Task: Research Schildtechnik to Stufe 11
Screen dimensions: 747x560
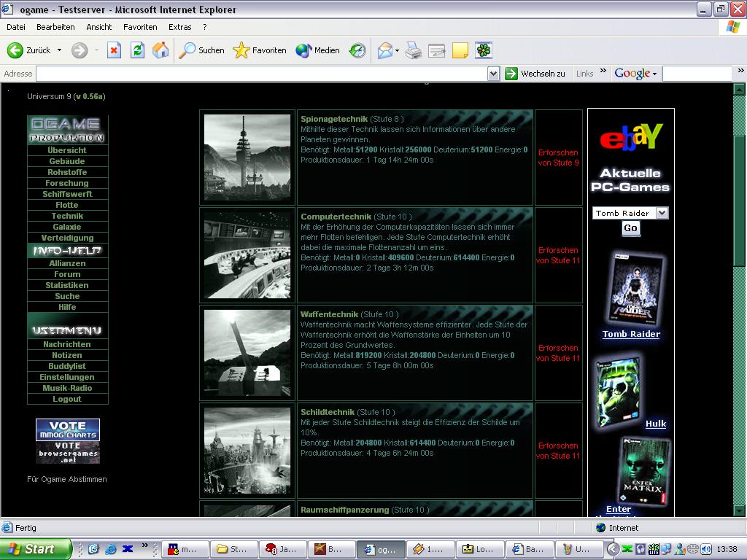Action: [558, 451]
